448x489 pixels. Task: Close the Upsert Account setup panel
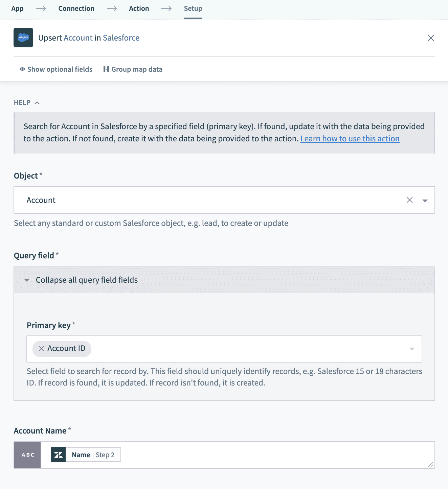point(431,38)
